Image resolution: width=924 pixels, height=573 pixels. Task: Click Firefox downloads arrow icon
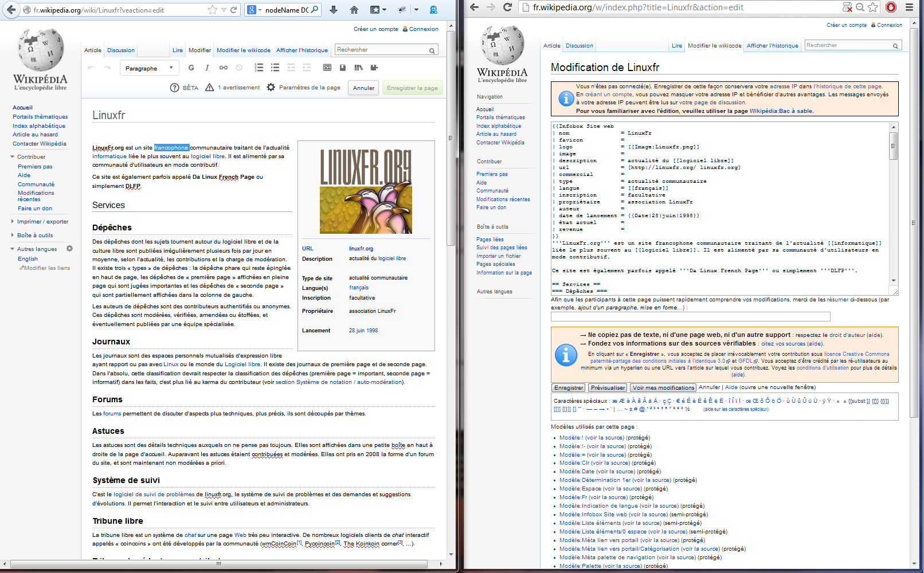point(334,10)
